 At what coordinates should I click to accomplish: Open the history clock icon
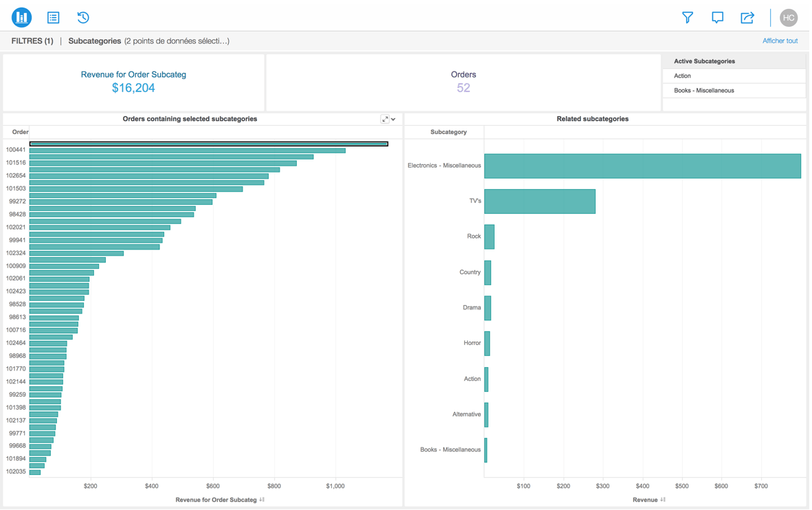coord(83,18)
